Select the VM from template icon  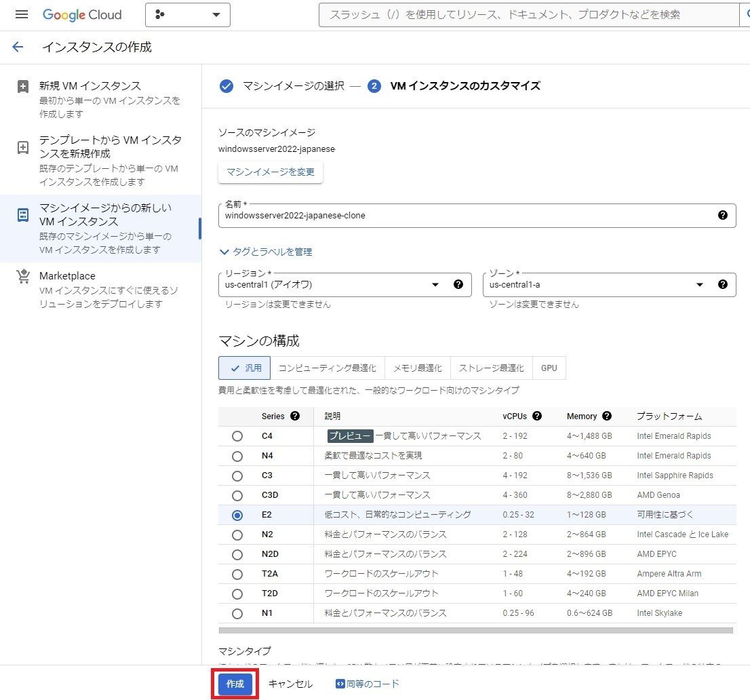point(22,147)
